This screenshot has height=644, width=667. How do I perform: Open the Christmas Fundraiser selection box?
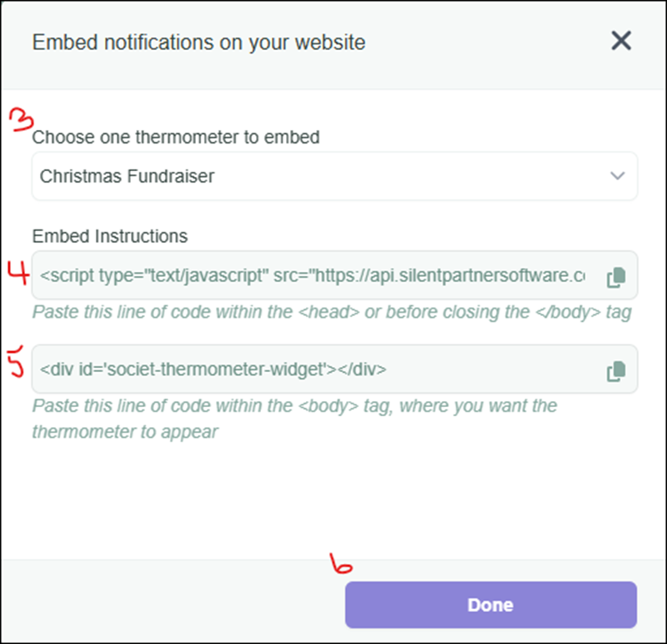333,176
